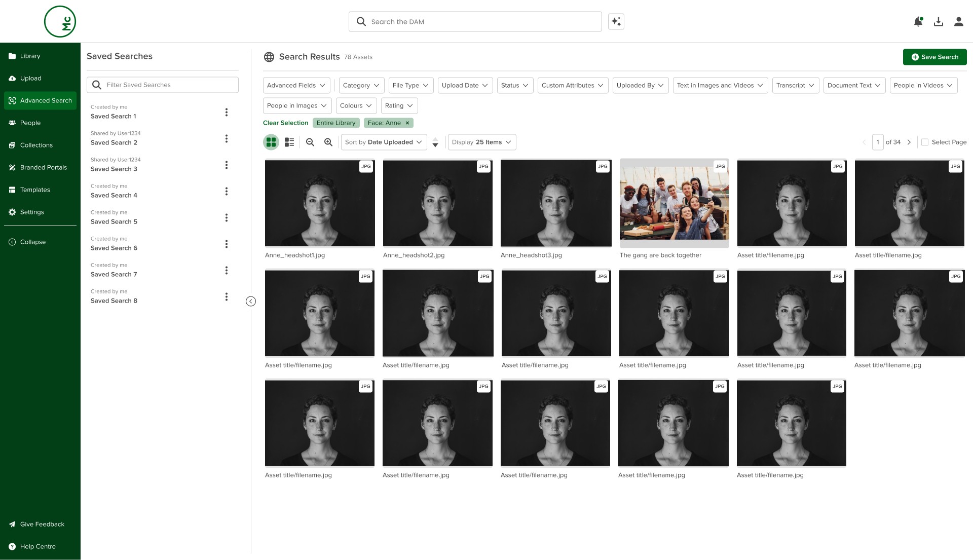
Task: Remove the Face: Anne filter chip
Action: pyautogui.click(x=407, y=123)
